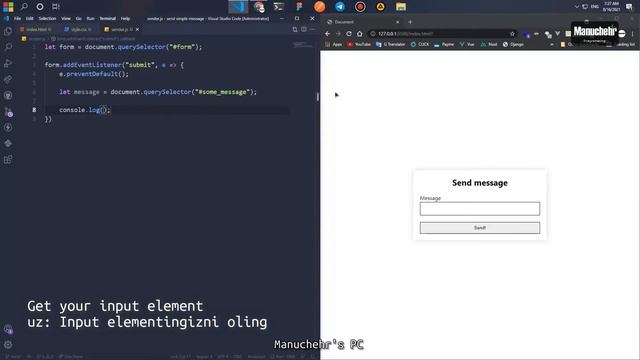The image size is (640, 360).
Task: Open the Vue bookmark
Action: click(467, 44)
